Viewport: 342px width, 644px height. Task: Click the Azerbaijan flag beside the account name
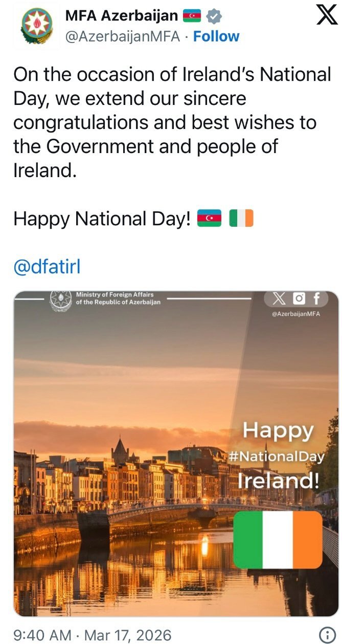192,16
